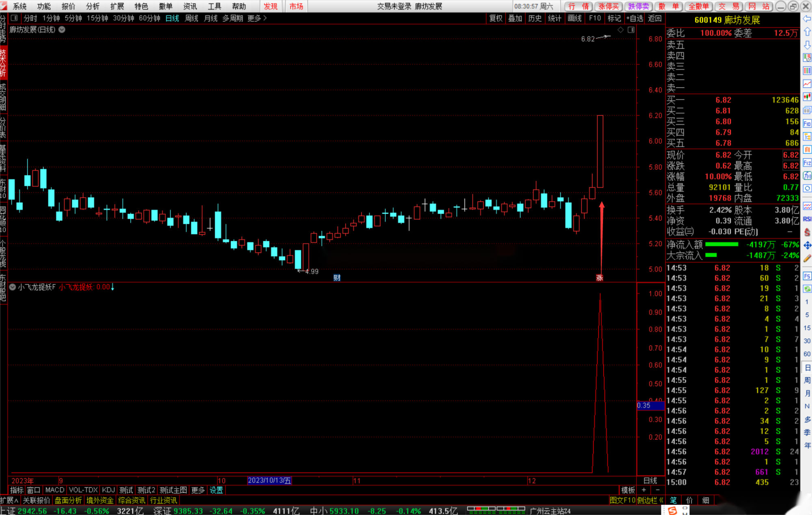Expand 更多 period options at top
The height and width of the screenshot is (515, 812).
pos(257,18)
